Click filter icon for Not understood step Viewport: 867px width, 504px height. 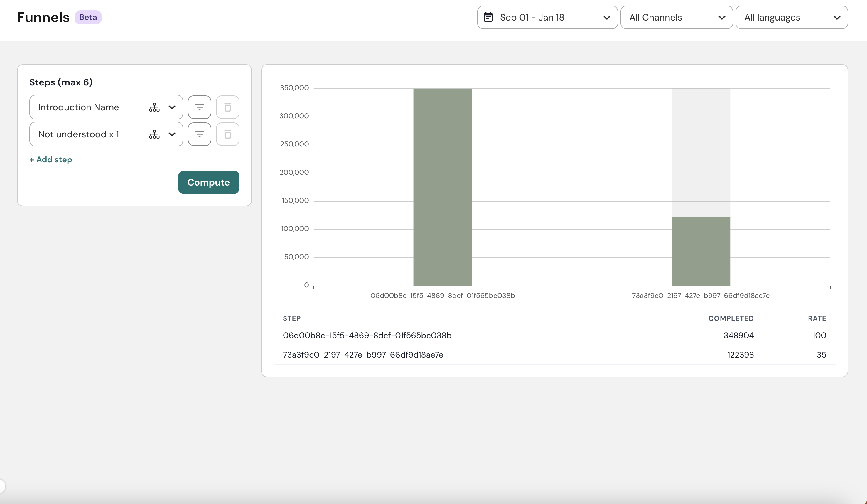(199, 134)
